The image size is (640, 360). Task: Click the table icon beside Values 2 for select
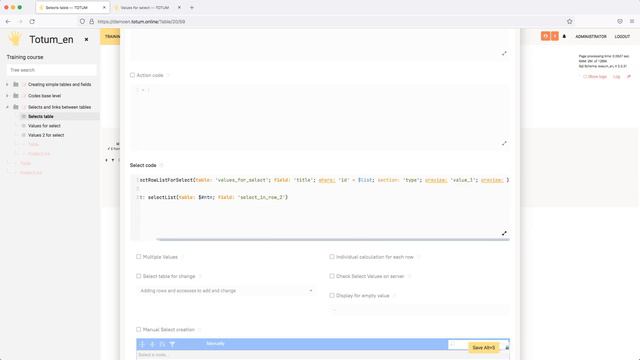(23, 135)
